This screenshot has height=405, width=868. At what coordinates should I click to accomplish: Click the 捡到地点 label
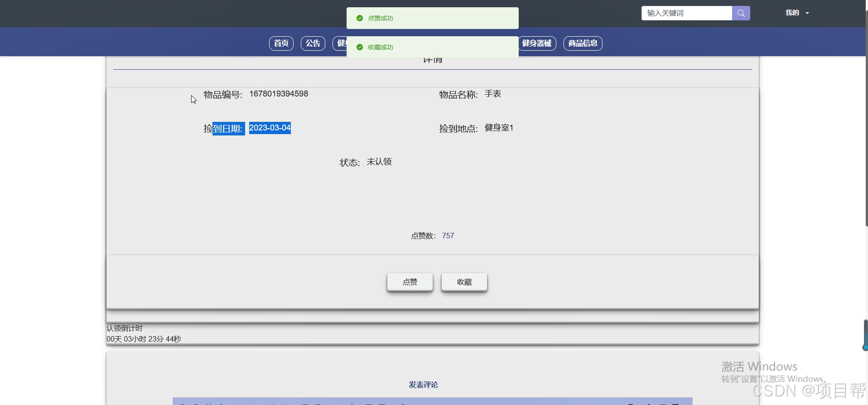[458, 128]
